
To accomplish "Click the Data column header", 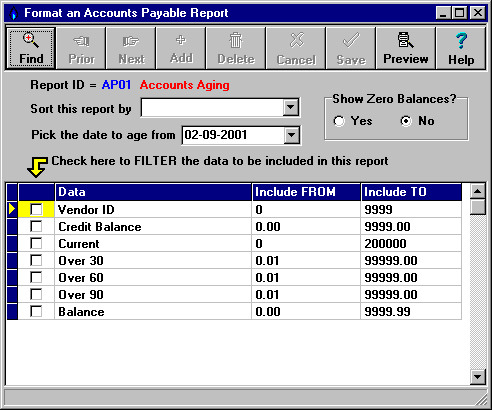I will (153, 192).
